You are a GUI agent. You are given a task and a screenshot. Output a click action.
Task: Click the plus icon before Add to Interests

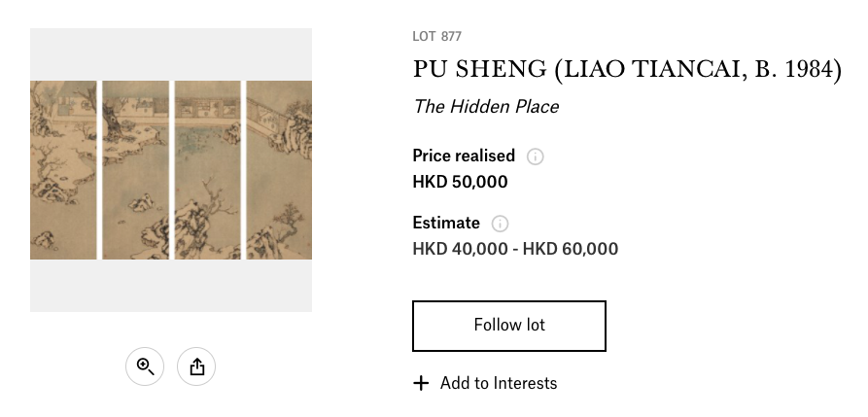421,383
